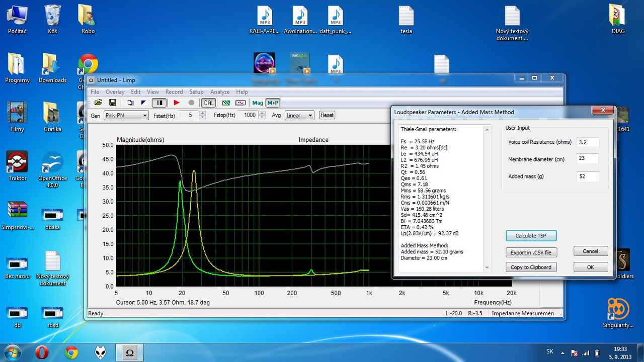Screen dimensions: 644x362
Task: Stop measurement with the gray stop circle
Action: 191,103
